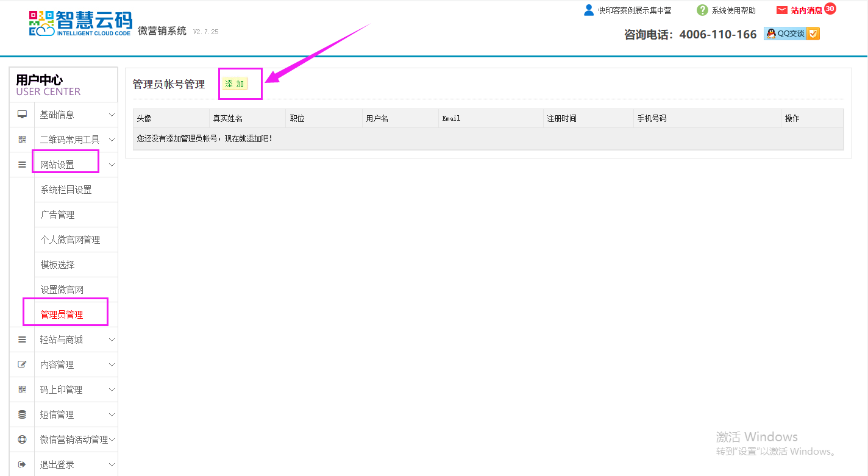This screenshot has width=868, height=476.
Task: Collapse the 网站设置 section chevron
Action: pos(112,165)
